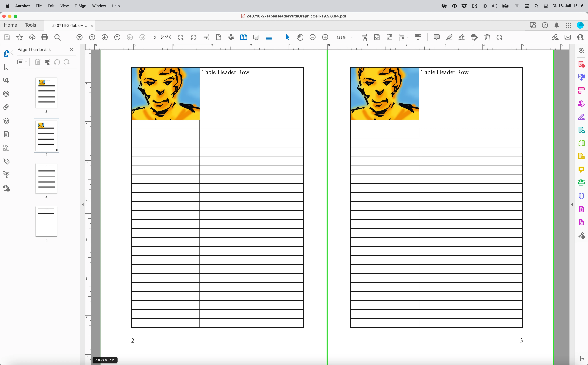Open the E-Sign menu
Image resolution: width=588 pixels, height=365 pixels.
click(x=80, y=6)
